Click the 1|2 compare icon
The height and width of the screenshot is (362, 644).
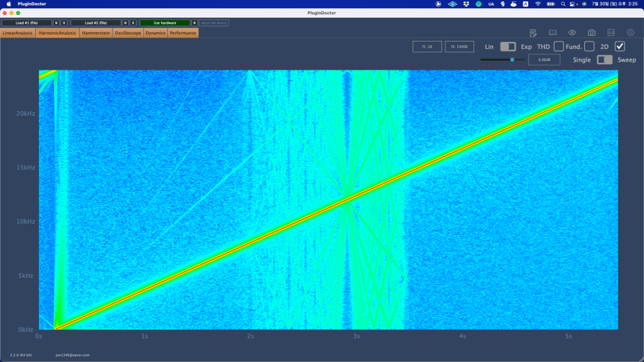click(x=611, y=33)
